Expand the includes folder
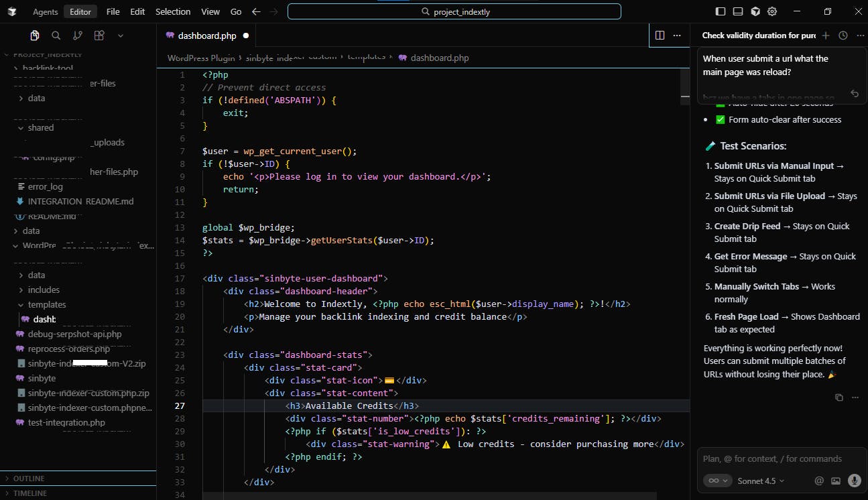Image resolution: width=868 pixels, height=500 pixels. coord(44,290)
